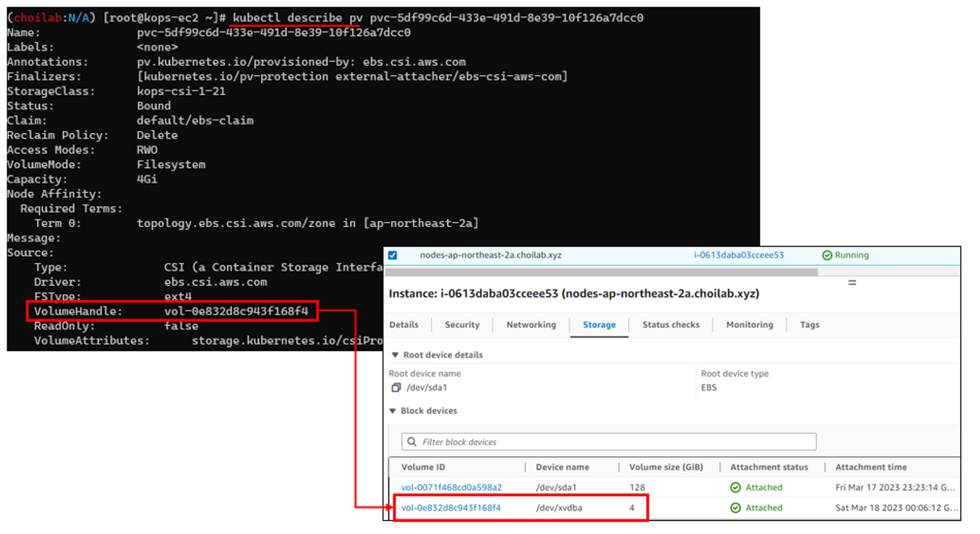
Task: Show the Tags tab
Action: point(809,325)
